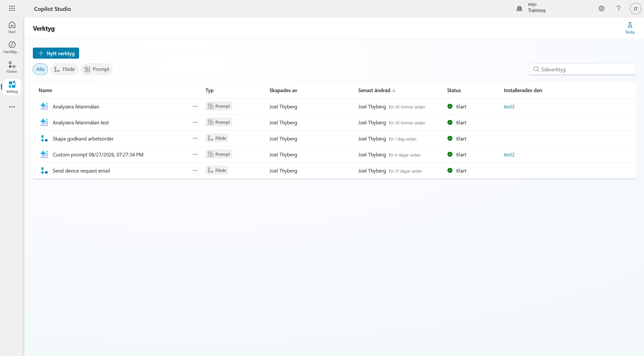Screen dimensions: 644x356
Task: Click the flow icon beside Skapa godkand arbetsorder
Action: pos(44,138)
